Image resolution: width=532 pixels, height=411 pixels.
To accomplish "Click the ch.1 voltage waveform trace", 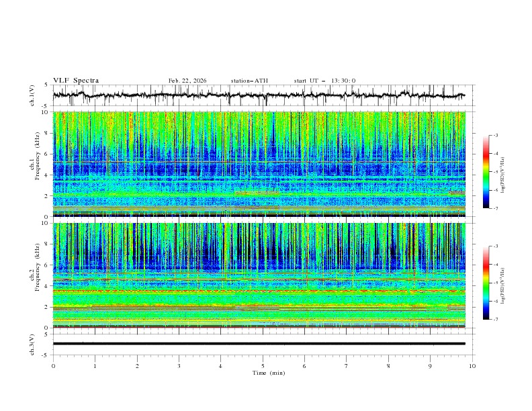I will (259, 95).
